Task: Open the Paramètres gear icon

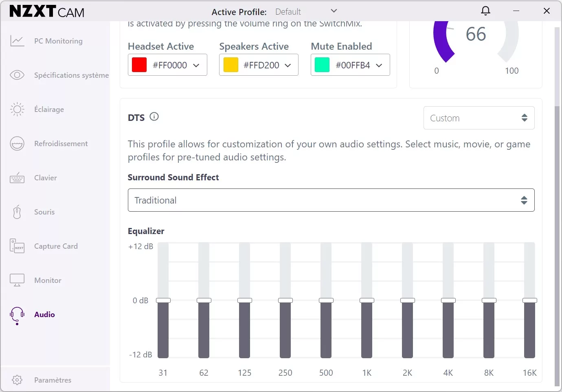Action: coord(17,380)
